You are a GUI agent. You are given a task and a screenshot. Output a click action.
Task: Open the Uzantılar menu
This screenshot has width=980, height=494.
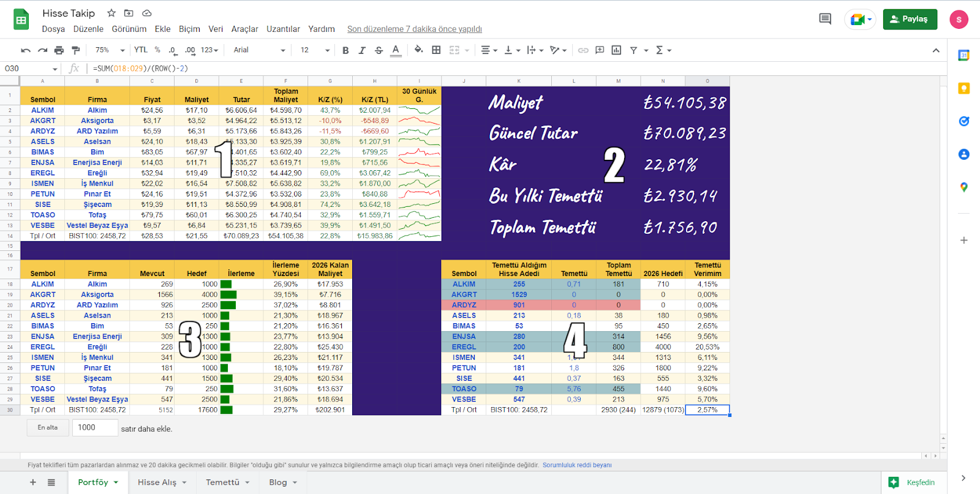pos(283,29)
